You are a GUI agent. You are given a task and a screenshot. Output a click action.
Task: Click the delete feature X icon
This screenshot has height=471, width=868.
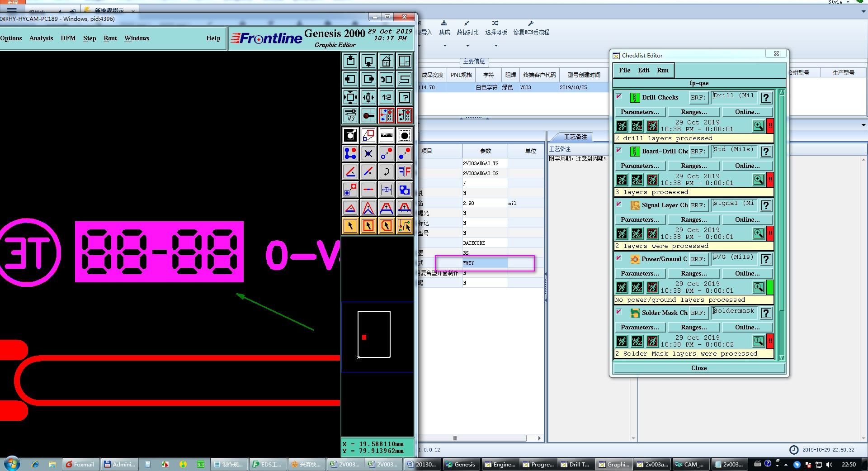368,153
